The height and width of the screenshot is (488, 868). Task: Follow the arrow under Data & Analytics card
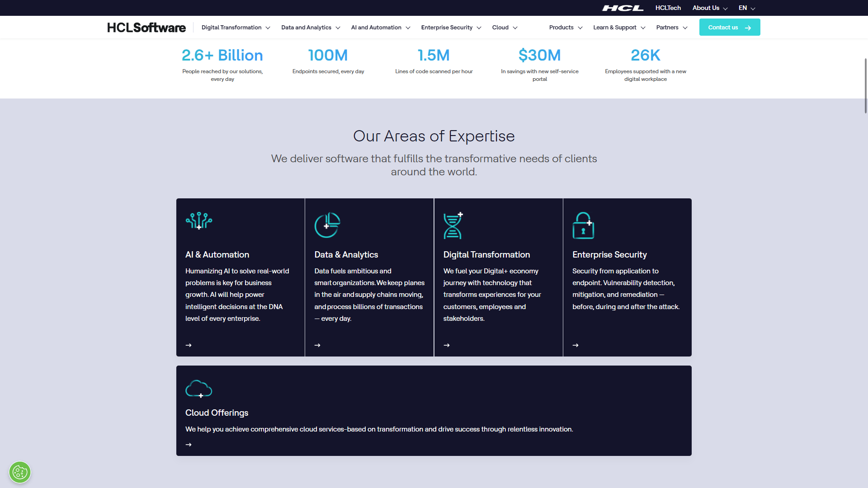[317, 345]
